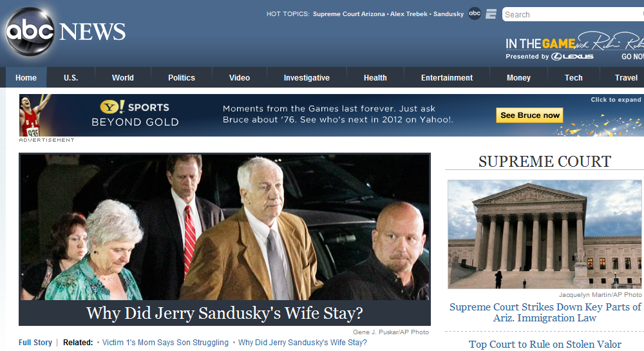Open the Supreme Court Arizona hot topic
Viewport: 644px width, 351px height.
[x=348, y=14]
